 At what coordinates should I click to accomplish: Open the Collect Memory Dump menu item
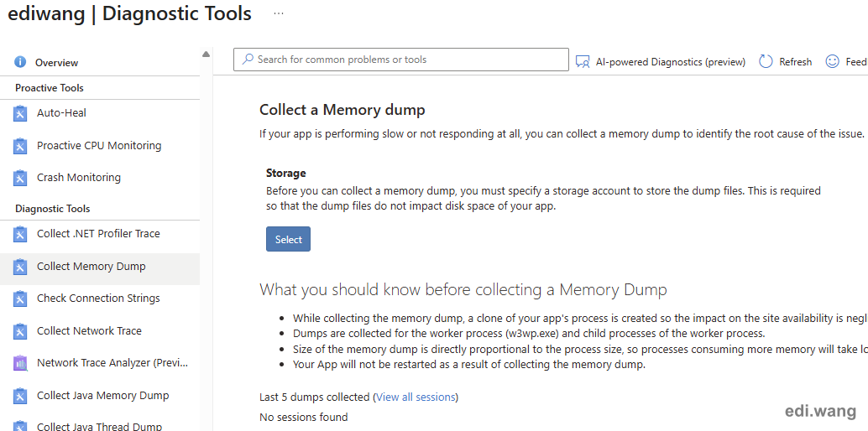(92, 267)
